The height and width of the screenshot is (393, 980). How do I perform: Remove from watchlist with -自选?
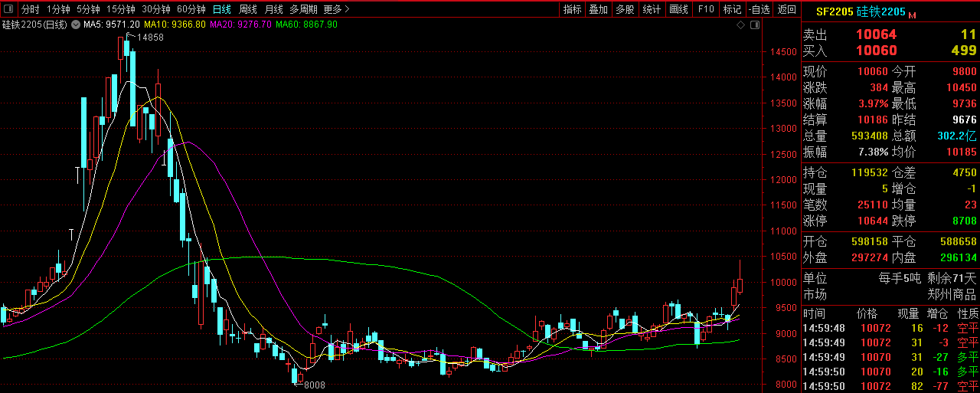[x=759, y=9]
